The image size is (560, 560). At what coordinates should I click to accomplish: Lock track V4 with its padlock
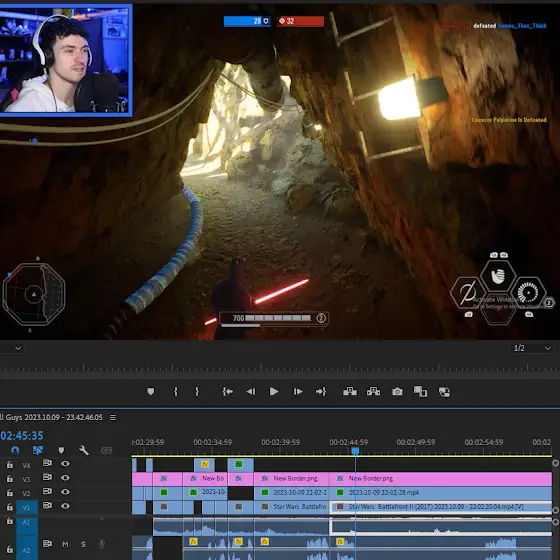(x=10, y=464)
